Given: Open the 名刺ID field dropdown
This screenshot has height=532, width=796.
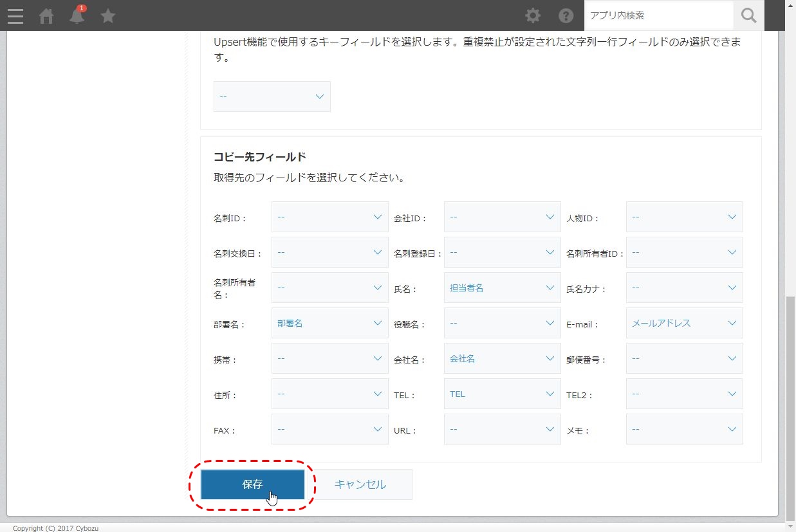Looking at the screenshot, I should click(329, 217).
